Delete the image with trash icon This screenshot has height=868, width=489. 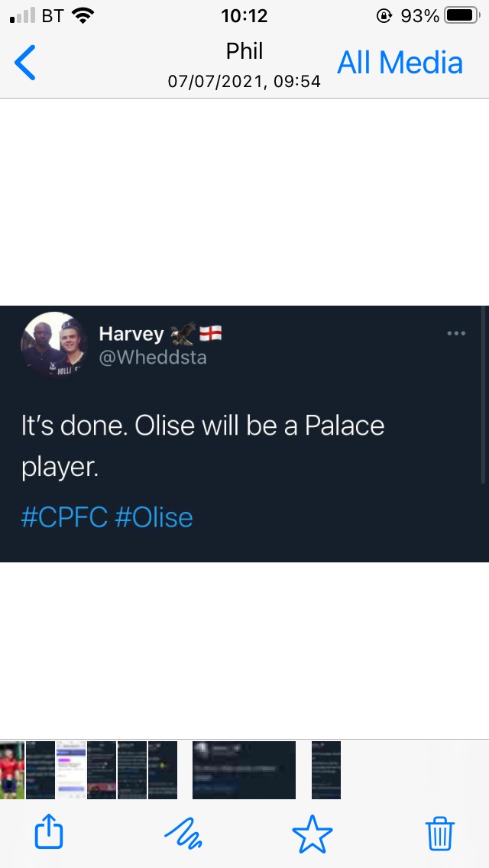pyautogui.click(x=440, y=831)
